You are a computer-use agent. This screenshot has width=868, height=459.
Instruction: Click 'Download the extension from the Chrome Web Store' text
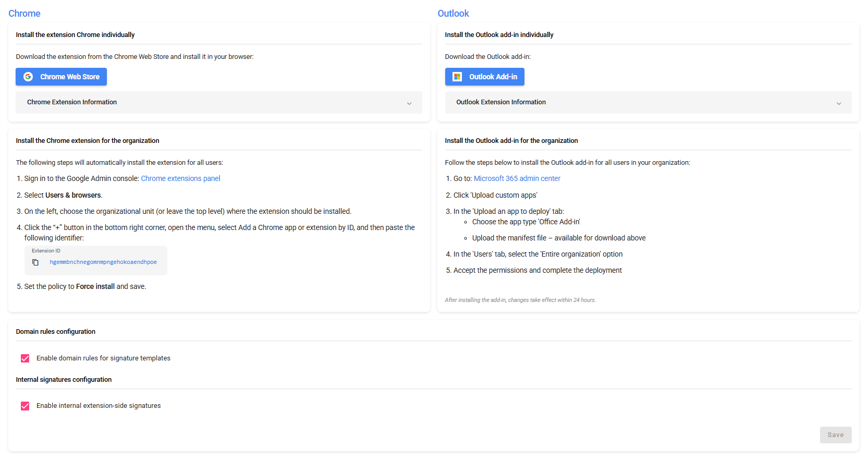pos(135,57)
